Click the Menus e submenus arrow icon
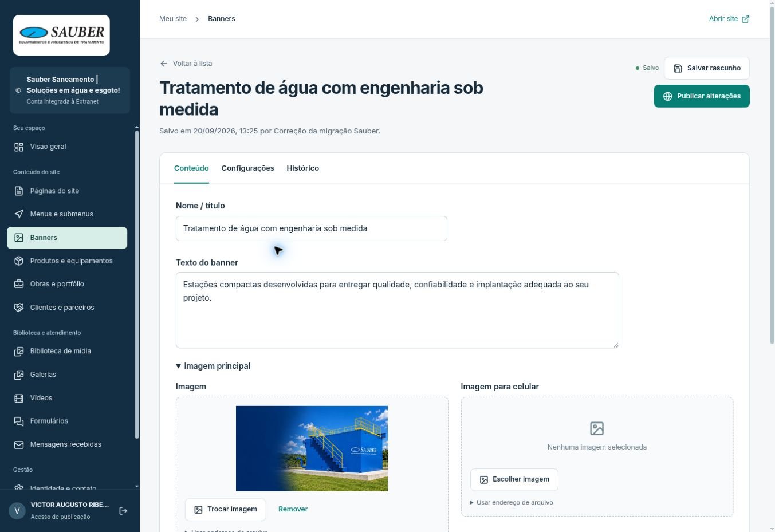775x532 pixels. [x=19, y=214]
